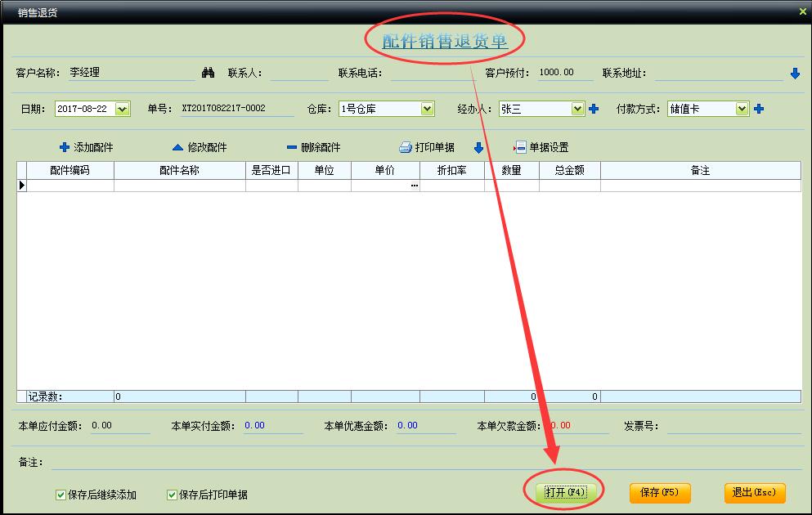The height and width of the screenshot is (515, 812).
Task: Click the 客户预付 field showing 1000.00
Action: (x=565, y=73)
